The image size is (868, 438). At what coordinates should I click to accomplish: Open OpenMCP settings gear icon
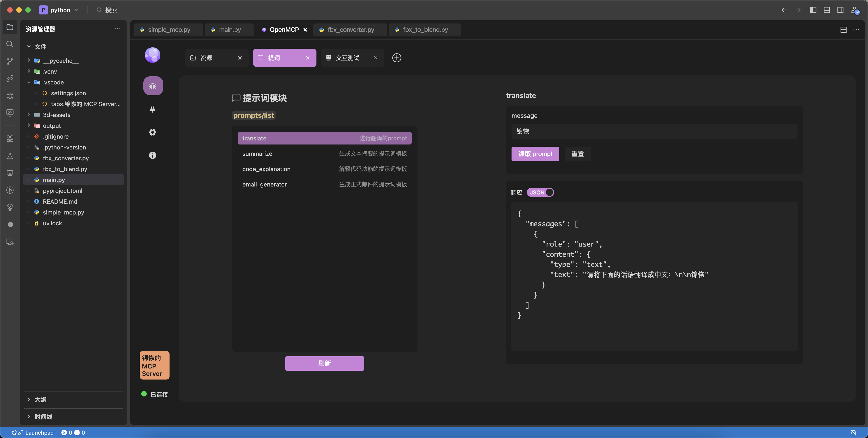[153, 132]
